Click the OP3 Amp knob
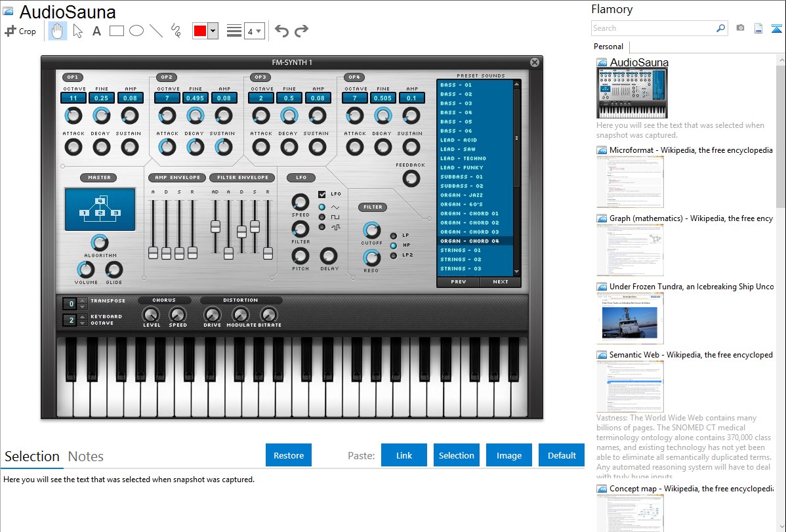The image size is (786, 532). (318, 116)
